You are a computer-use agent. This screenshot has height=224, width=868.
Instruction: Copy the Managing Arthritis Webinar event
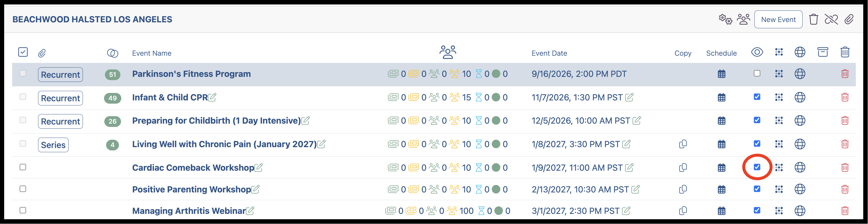click(x=683, y=211)
